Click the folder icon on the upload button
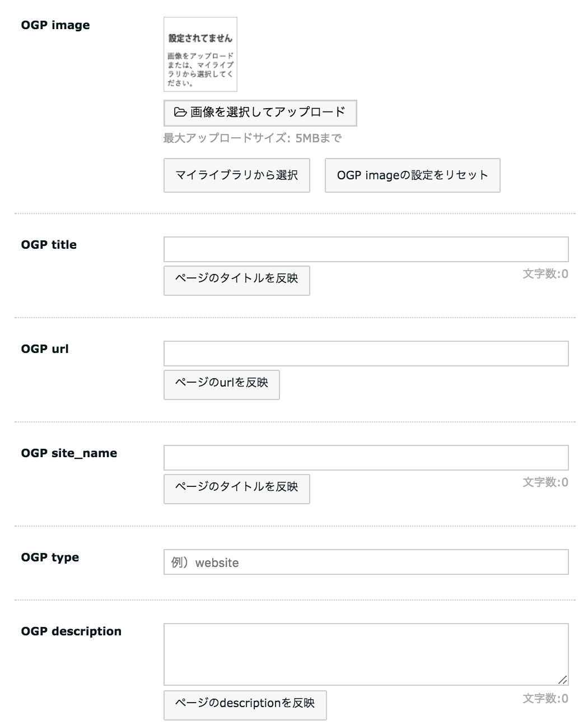588x725 pixels. point(180,113)
